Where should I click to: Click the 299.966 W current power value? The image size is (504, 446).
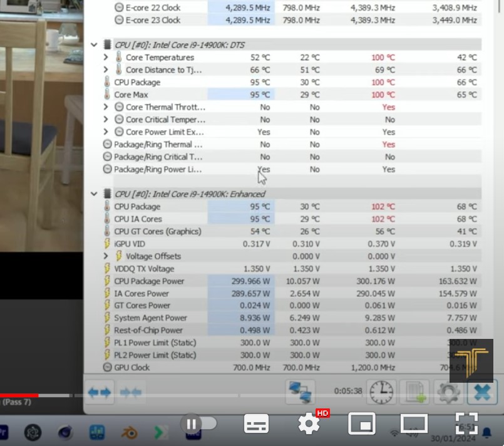point(250,281)
